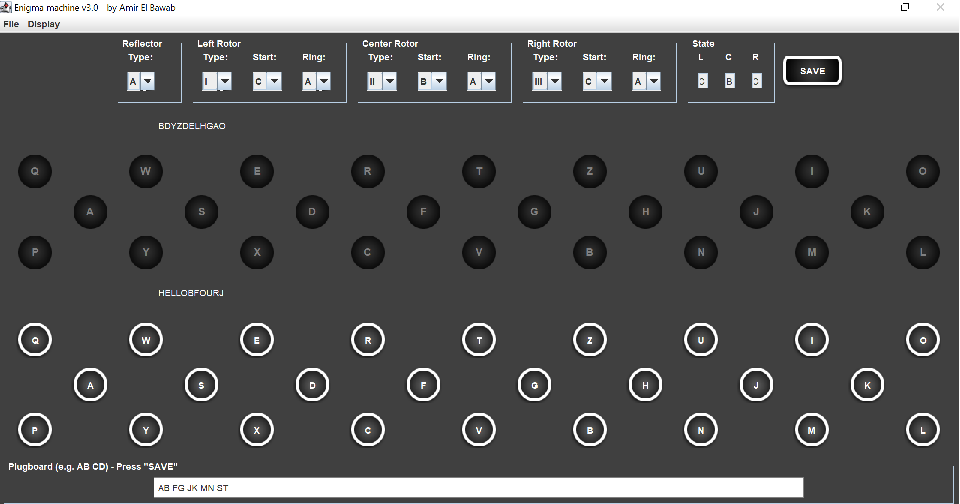Tap the Z key on the white keyboard
The height and width of the screenshot is (504, 960).
click(x=590, y=340)
